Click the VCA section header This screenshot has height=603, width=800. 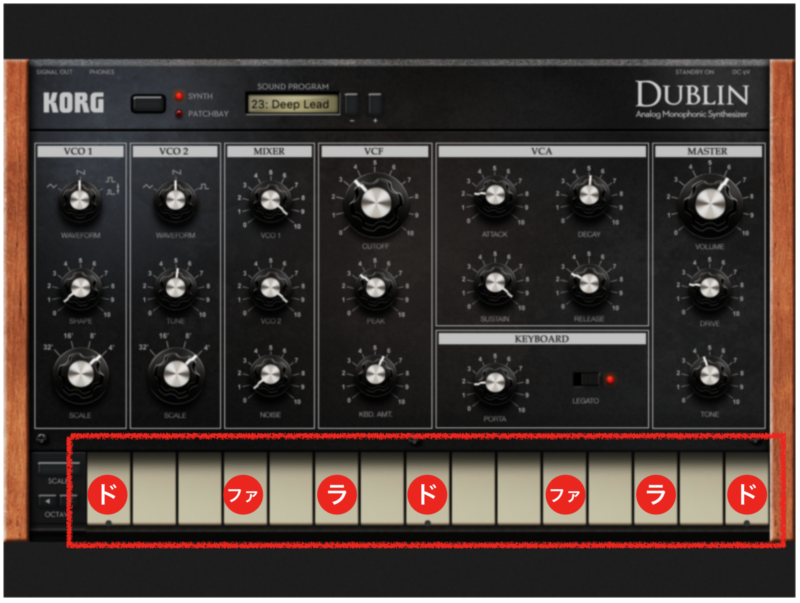(x=542, y=151)
